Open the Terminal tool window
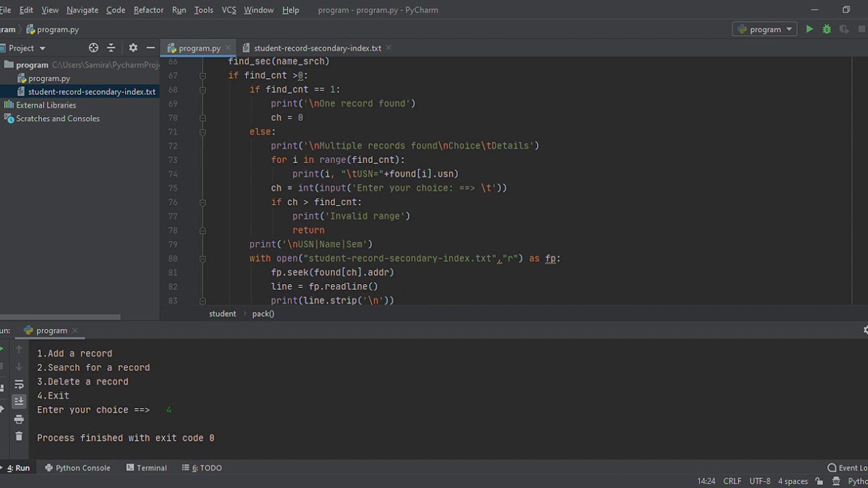This screenshot has width=868, height=488. 146,468
